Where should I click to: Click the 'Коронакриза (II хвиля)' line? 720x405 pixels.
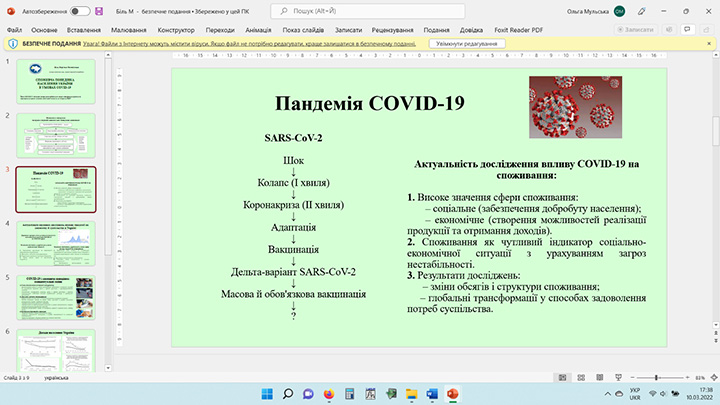coord(293,205)
